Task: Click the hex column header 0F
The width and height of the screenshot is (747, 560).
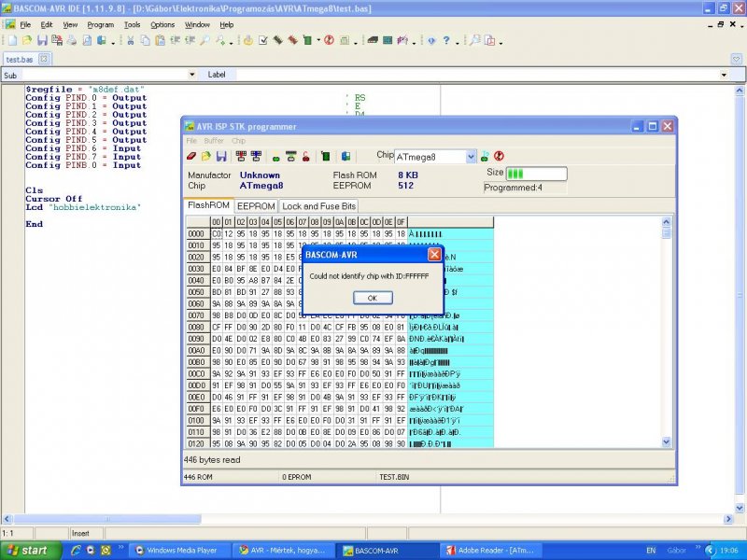Action: coord(401,222)
